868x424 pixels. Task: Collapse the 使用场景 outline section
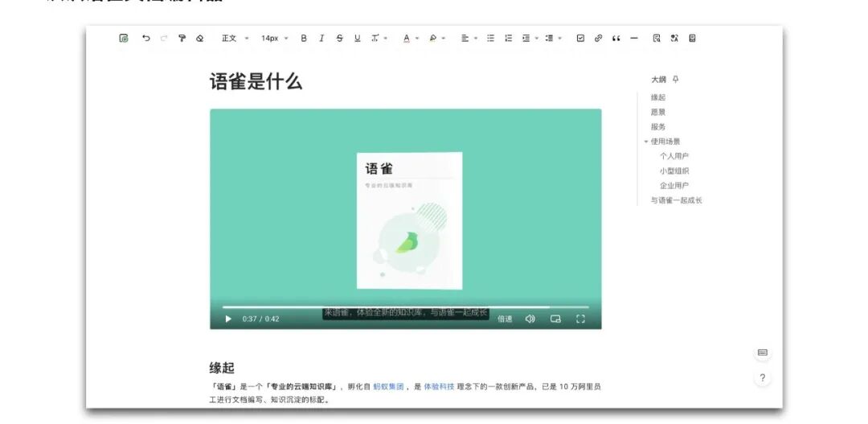click(x=645, y=142)
